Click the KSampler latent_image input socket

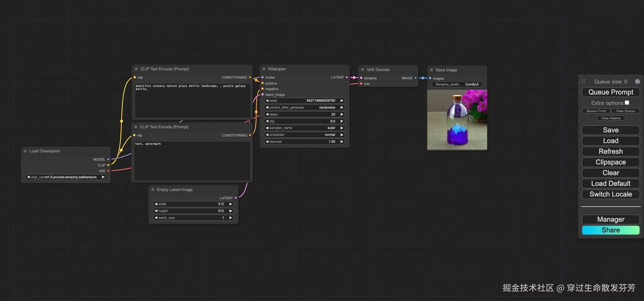click(x=262, y=94)
